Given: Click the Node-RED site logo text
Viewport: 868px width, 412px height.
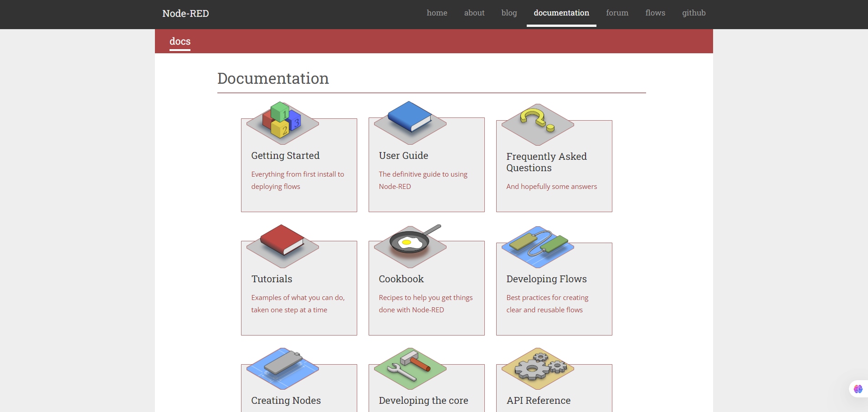Looking at the screenshot, I should (185, 13).
